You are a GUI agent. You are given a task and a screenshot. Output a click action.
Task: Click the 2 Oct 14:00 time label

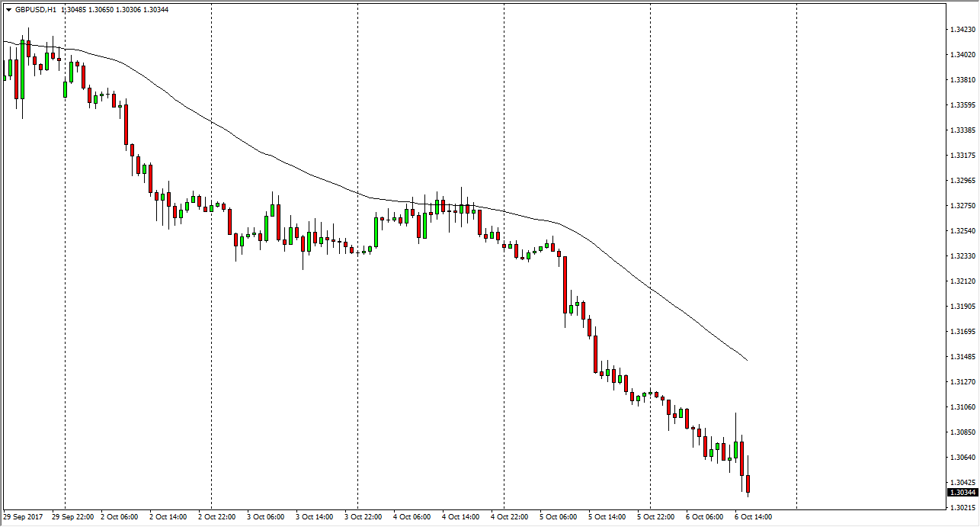(168, 517)
